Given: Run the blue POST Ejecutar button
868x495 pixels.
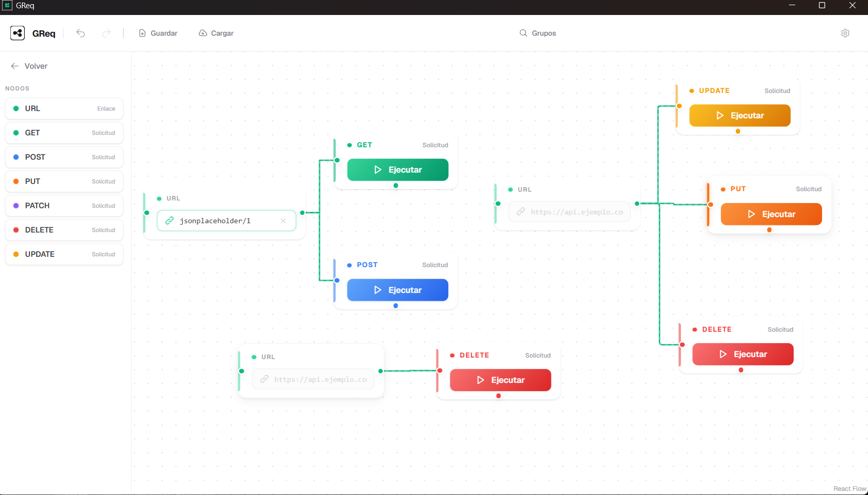Looking at the screenshot, I should click(x=398, y=290).
